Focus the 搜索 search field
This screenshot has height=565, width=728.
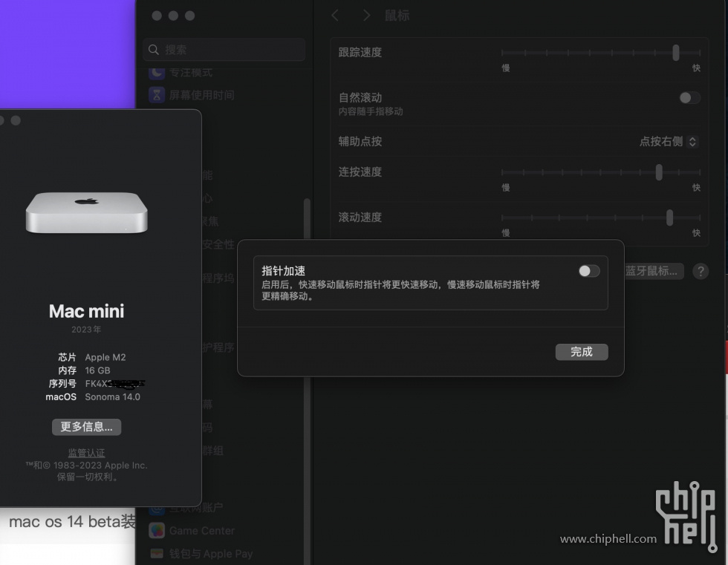click(224, 50)
